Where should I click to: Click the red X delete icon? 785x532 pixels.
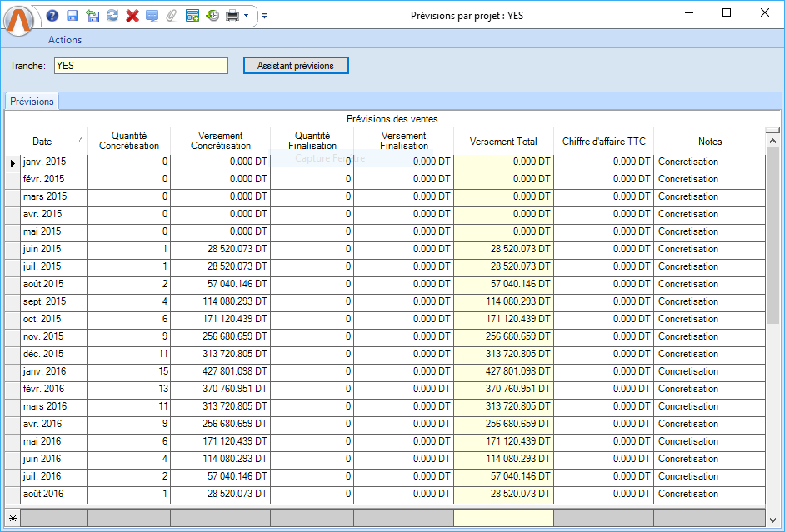click(132, 15)
